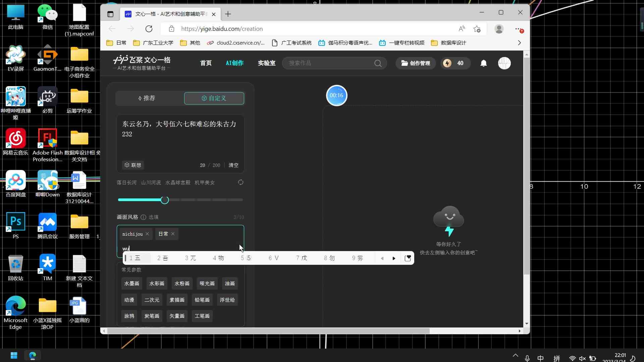Click the AI创作 tab
Screen dimensions: 644x362
(x=234, y=63)
